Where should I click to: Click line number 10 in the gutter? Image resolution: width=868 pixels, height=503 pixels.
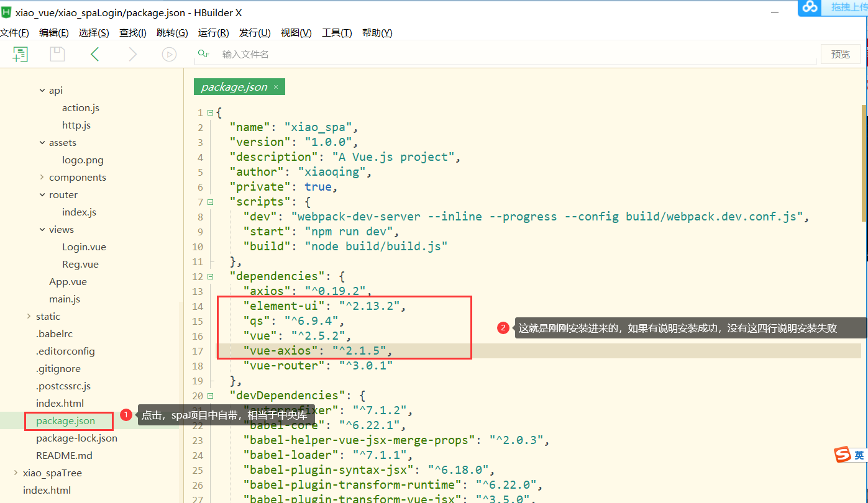198,247
